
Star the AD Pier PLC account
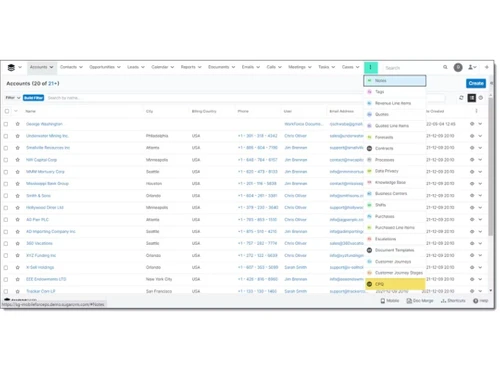[x=18, y=220]
